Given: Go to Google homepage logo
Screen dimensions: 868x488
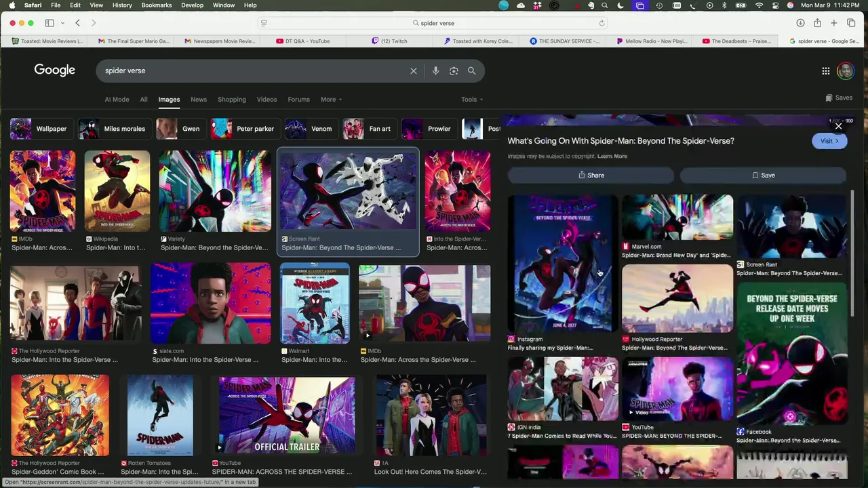Looking at the screenshot, I should pos(55,70).
